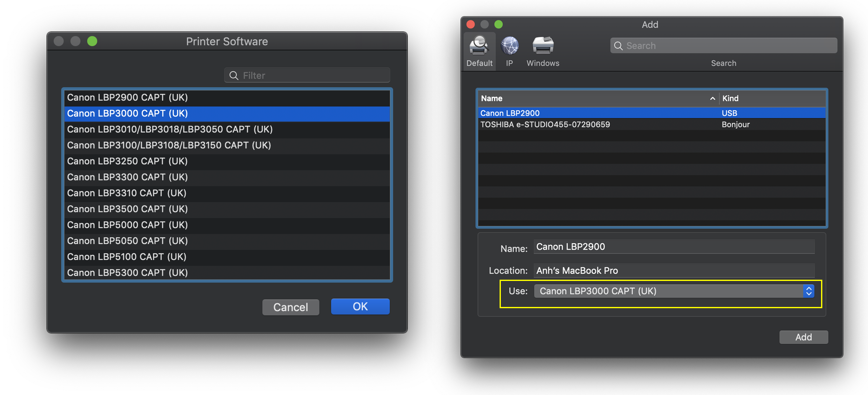Click the Location field showing Anh's MacBook Pro
868x395 pixels.
(x=674, y=270)
